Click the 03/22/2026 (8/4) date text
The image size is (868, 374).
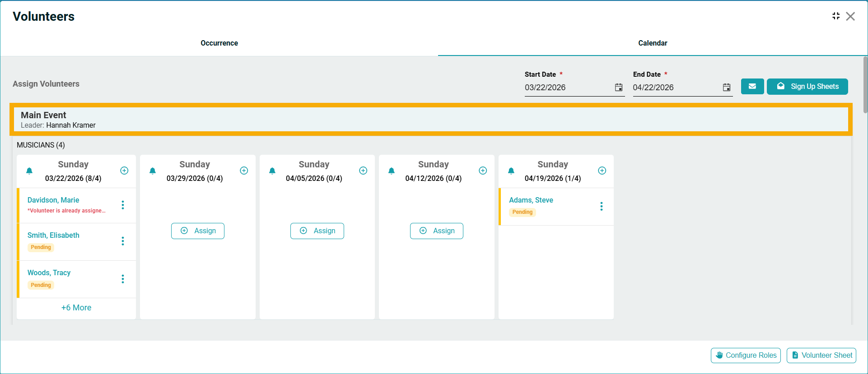tap(73, 179)
